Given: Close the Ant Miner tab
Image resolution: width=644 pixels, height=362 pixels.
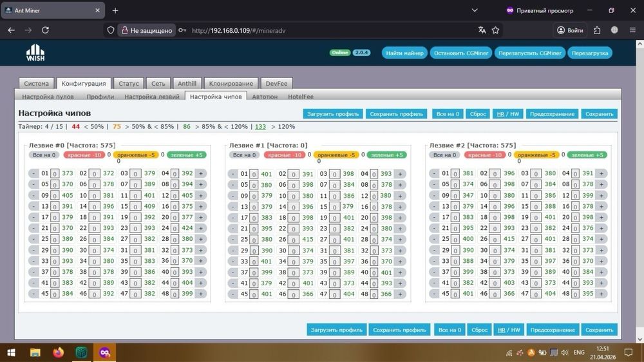Looking at the screenshot, I should click(x=97, y=10).
